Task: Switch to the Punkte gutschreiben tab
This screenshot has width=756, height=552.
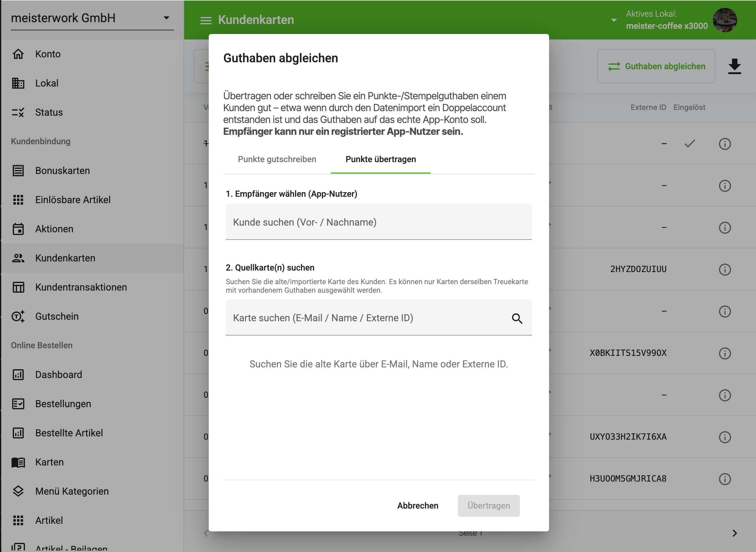Action: [x=277, y=159]
